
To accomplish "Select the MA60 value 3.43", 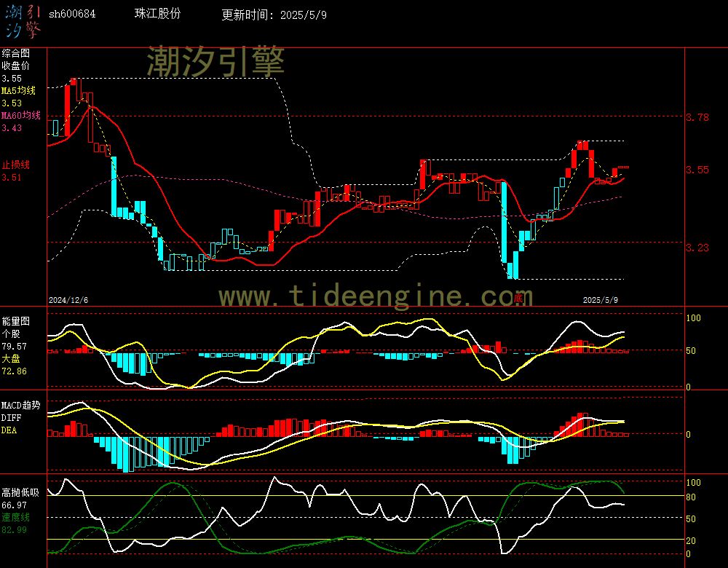I will click(12, 127).
